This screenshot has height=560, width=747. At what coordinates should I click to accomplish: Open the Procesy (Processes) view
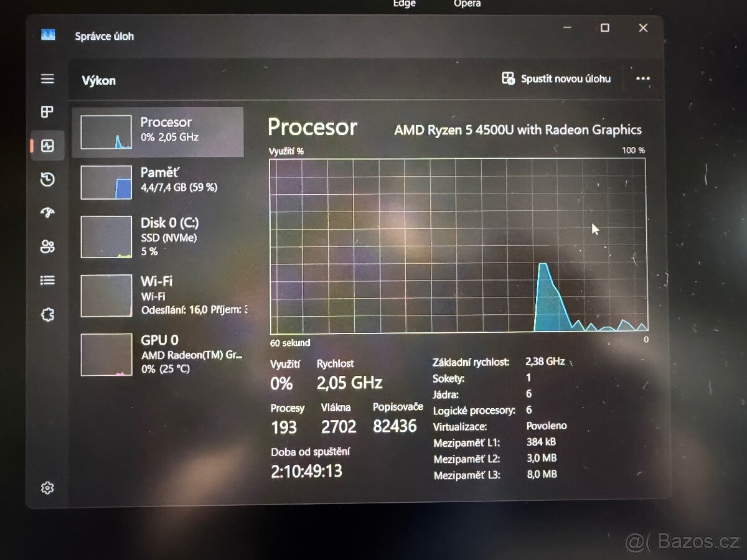coord(47,112)
